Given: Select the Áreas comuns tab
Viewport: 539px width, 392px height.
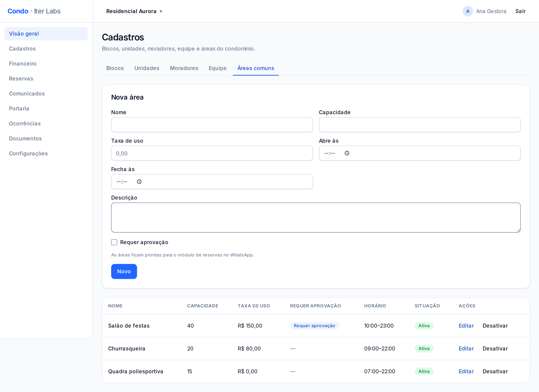Looking at the screenshot, I should [256, 68].
